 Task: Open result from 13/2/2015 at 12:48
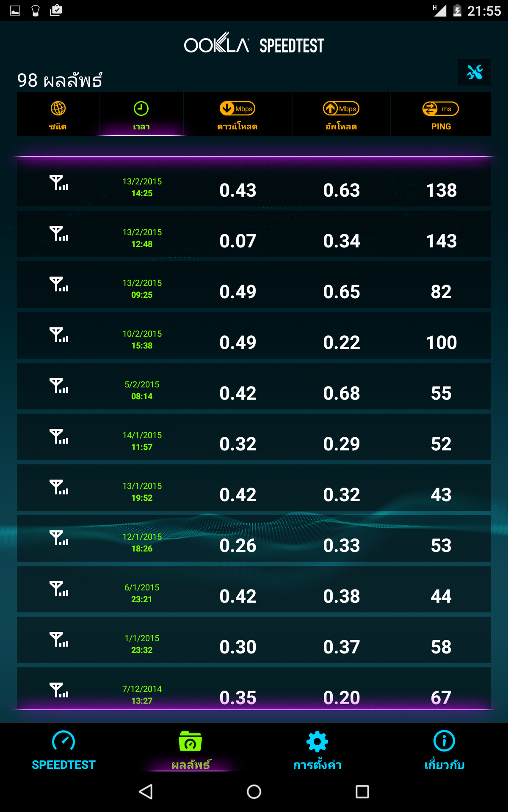(254, 238)
